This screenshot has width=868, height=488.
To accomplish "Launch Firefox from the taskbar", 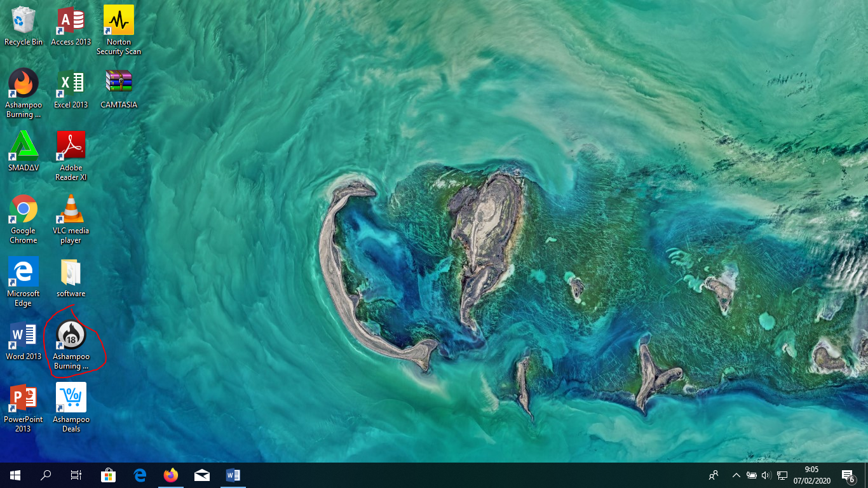I will (x=170, y=475).
